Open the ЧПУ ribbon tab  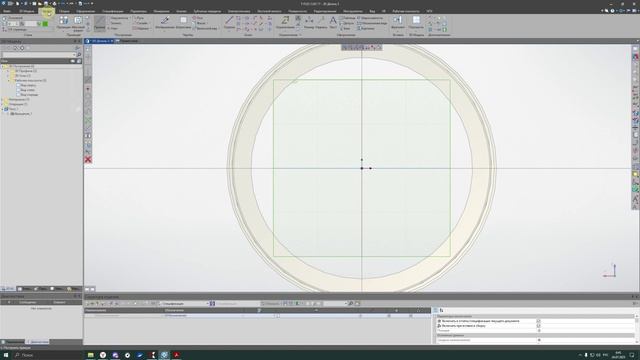(x=429, y=11)
